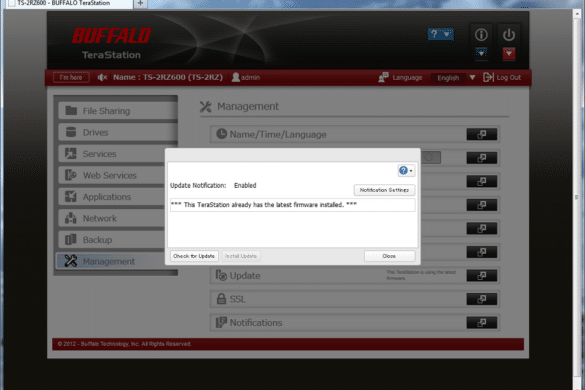Click the BUFFALO logo
This screenshot has width=585, height=390.
[x=111, y=36]
